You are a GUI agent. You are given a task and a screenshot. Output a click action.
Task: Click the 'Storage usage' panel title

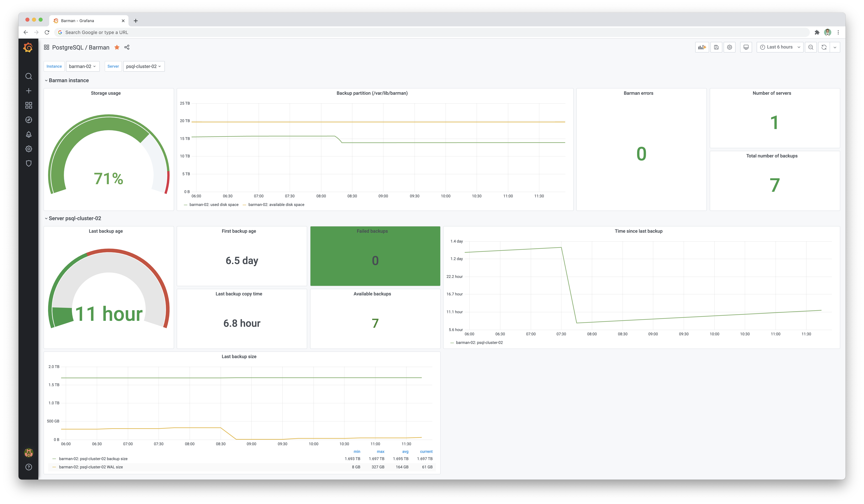[x=106, y=93]
